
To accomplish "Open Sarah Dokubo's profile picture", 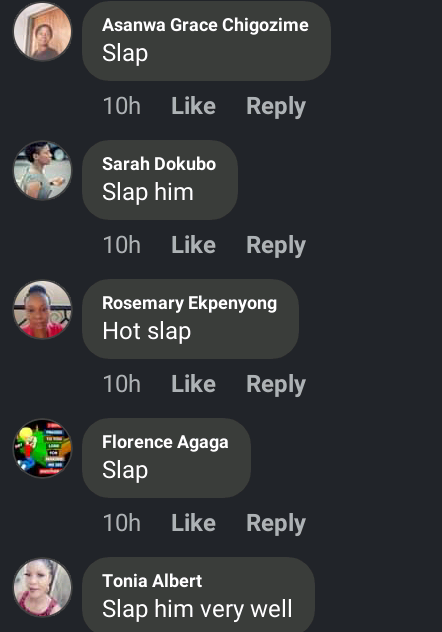I will 42,170.
